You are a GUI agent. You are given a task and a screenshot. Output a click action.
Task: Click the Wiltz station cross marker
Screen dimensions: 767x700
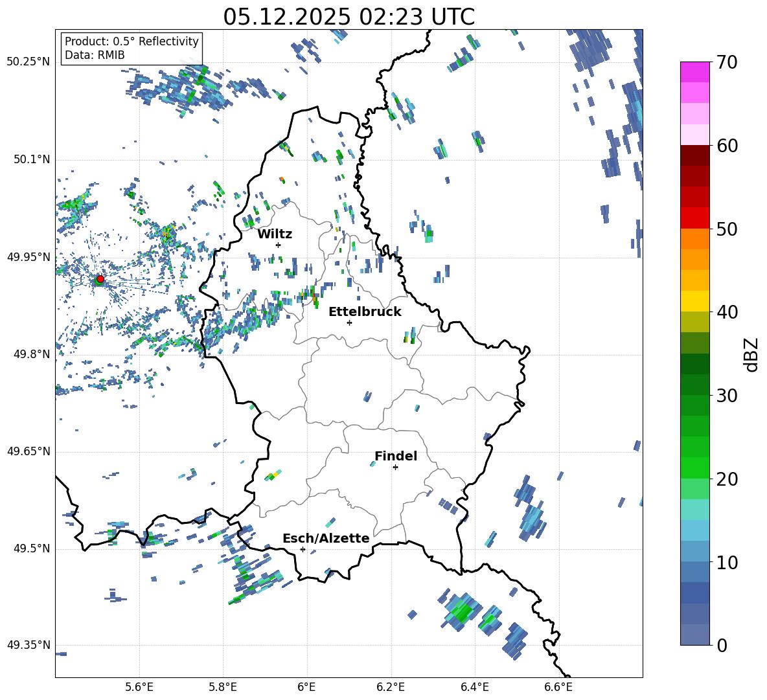pyautogui.click(x=279, y=245)
